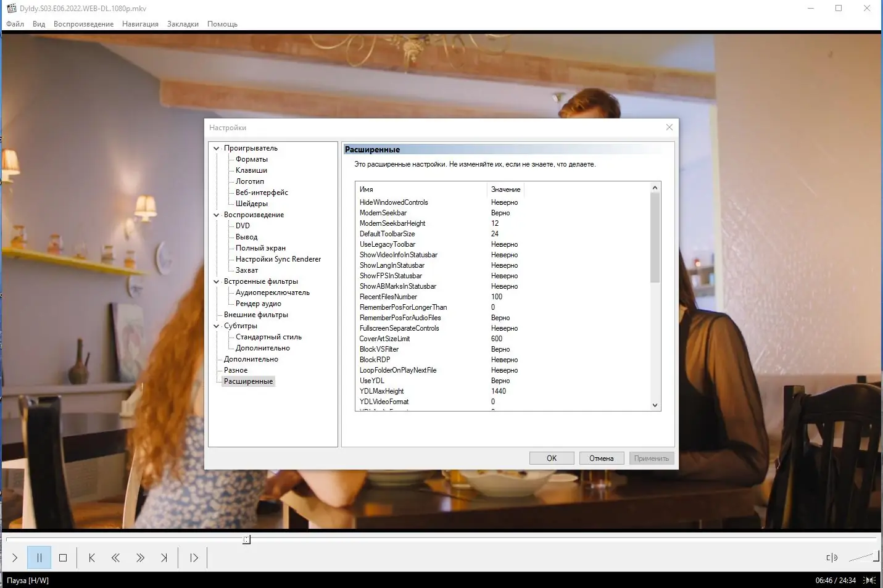
Task: Select Форматы in the settings tree
Action: tap(252, 159)
